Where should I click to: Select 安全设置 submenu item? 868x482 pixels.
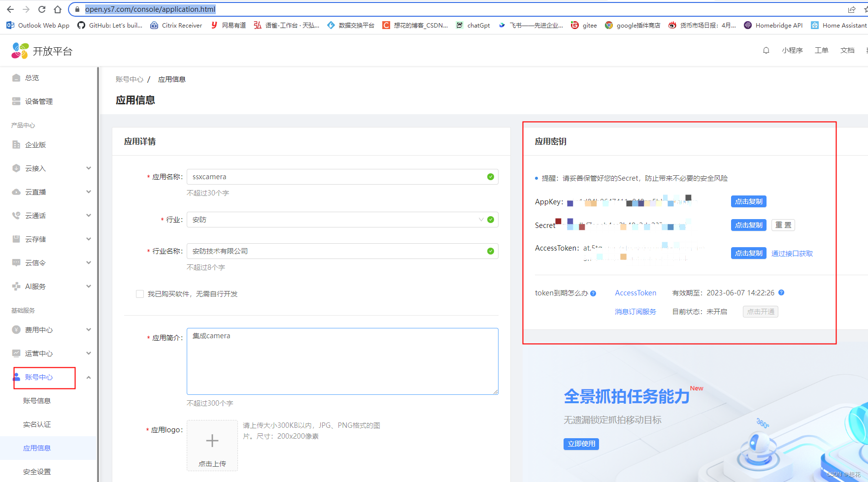point(37,472)
